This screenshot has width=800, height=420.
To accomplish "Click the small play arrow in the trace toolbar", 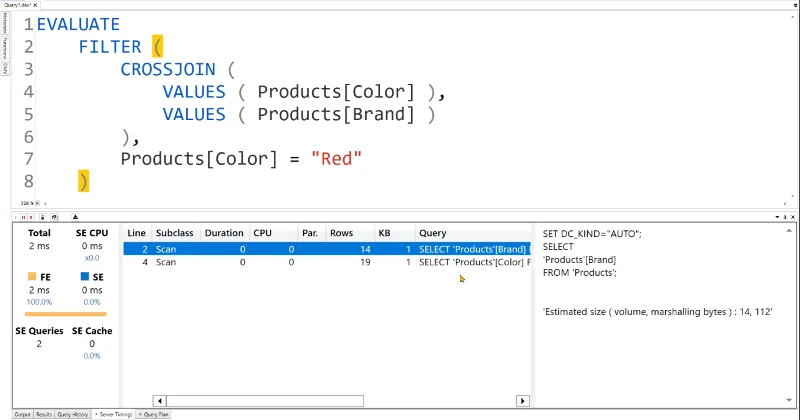I will 16,217.
